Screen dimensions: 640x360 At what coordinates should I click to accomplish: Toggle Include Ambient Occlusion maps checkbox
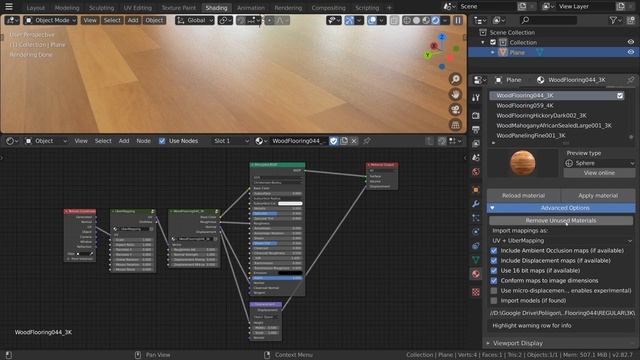(x=494, y=251)
